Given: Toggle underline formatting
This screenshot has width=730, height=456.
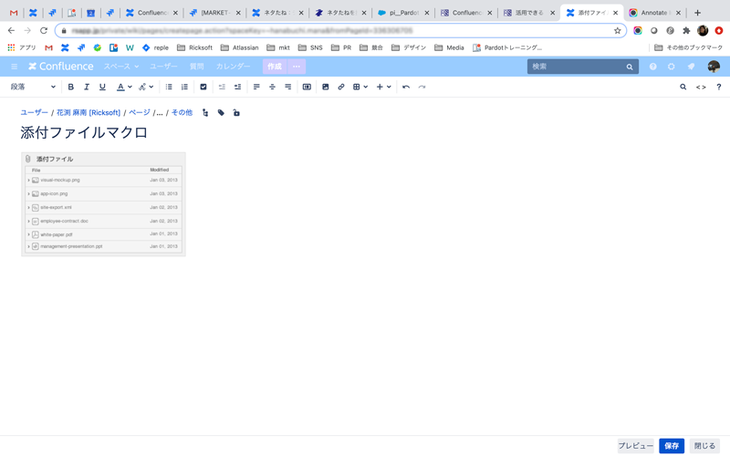Looking at the screenshot, I should (102, 87).
